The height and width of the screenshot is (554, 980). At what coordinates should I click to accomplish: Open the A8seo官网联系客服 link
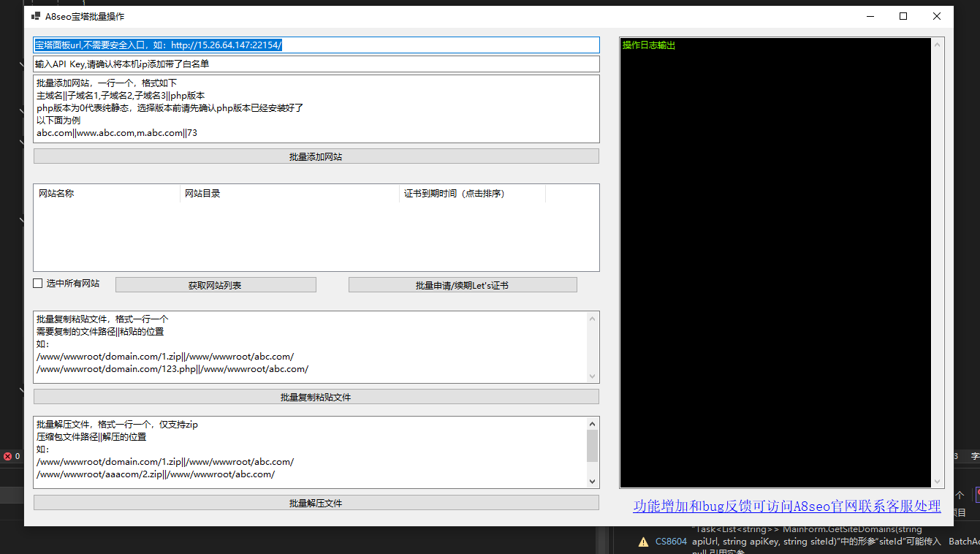787,506
